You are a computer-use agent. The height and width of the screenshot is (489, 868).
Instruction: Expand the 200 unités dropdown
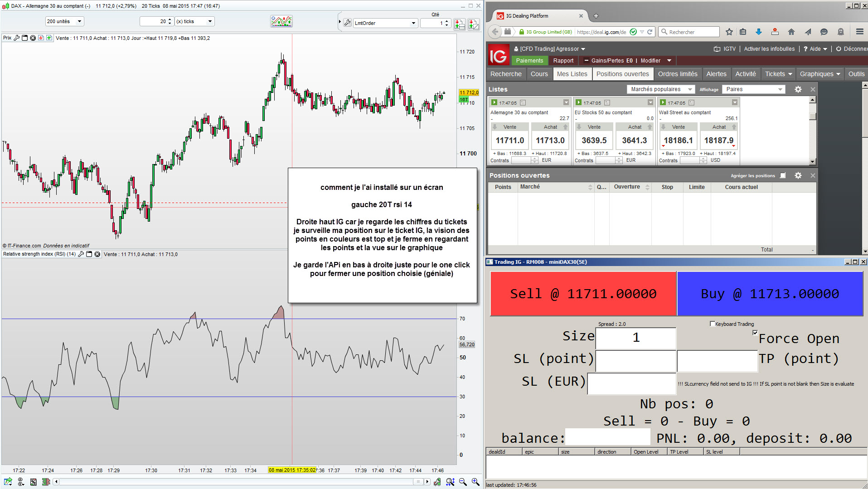65,21
